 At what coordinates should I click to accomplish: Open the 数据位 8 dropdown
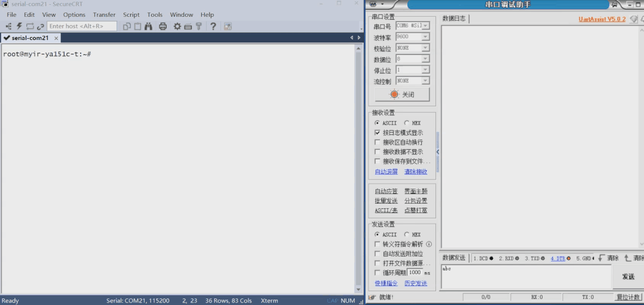[425, 58]
